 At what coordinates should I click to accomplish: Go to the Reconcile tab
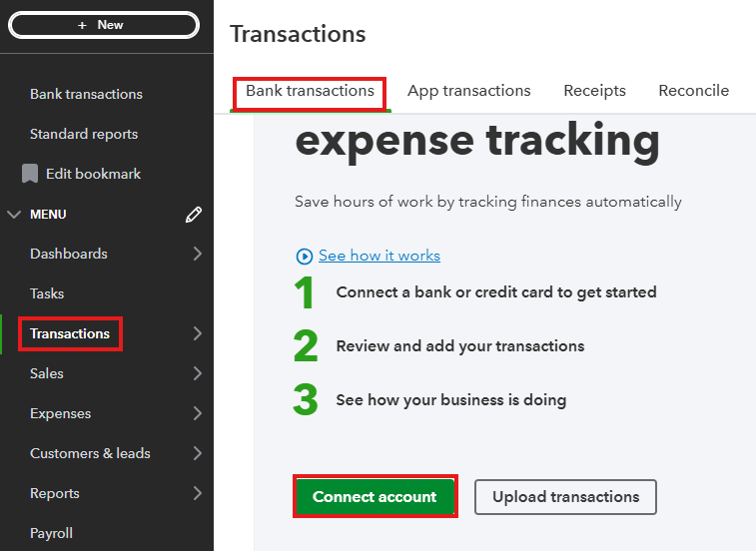tap(693, 91)
